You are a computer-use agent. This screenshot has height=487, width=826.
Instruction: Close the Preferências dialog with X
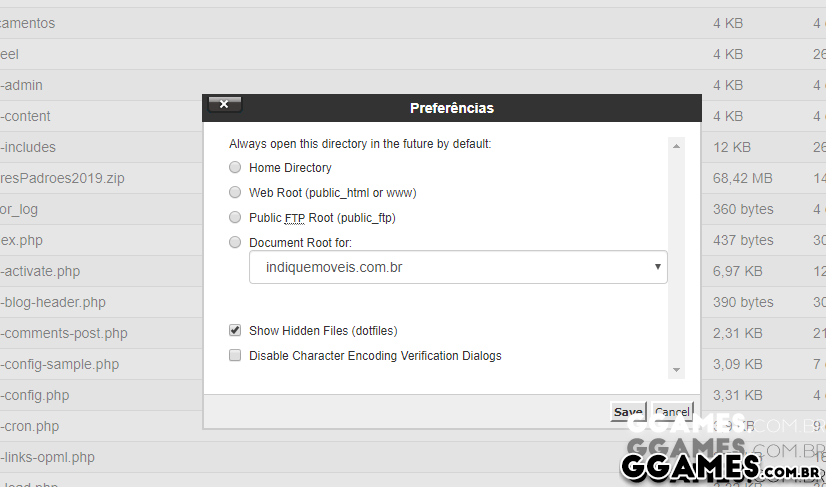click(224, 104)
